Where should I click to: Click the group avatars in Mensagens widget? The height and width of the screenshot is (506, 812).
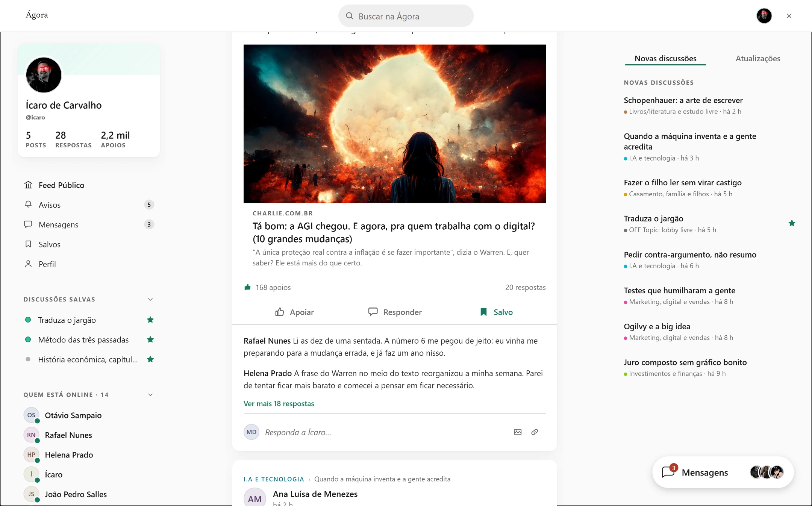click(767, 472)
